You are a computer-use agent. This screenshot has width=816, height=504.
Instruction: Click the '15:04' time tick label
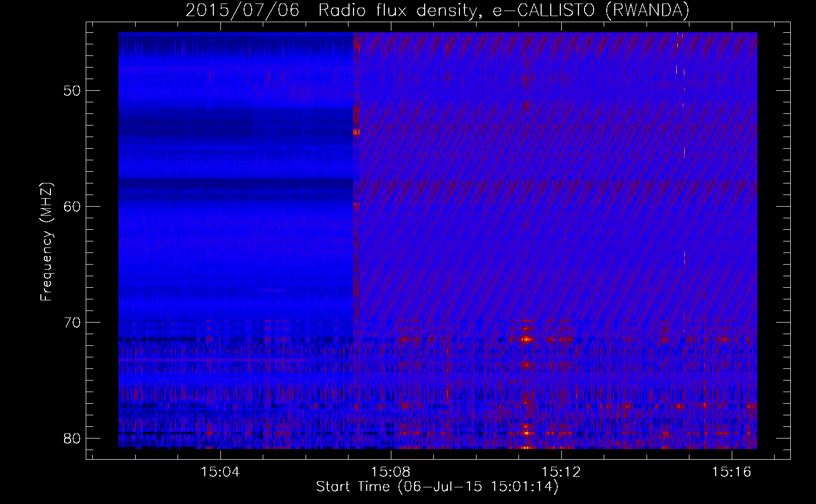coord(220,472)
